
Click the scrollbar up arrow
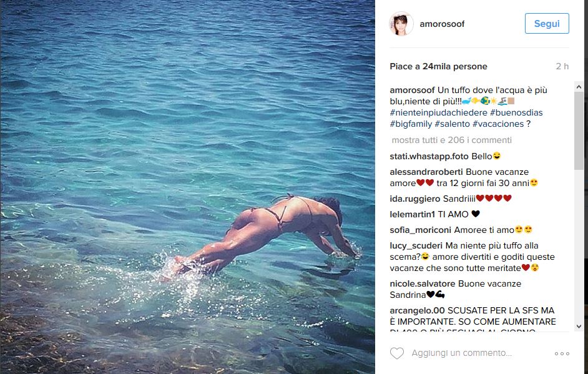point(579,87)
